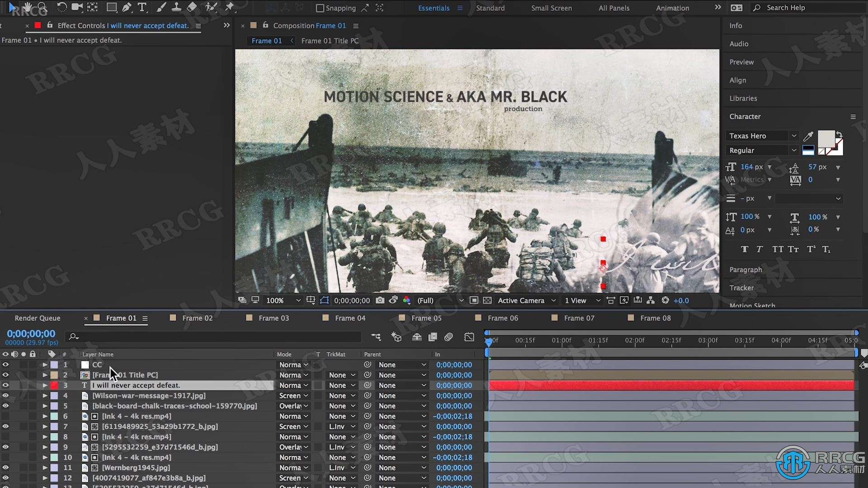Switch to the Animation workspace
Viewport: 868px width, 488px height.
[x=672, y=8]
